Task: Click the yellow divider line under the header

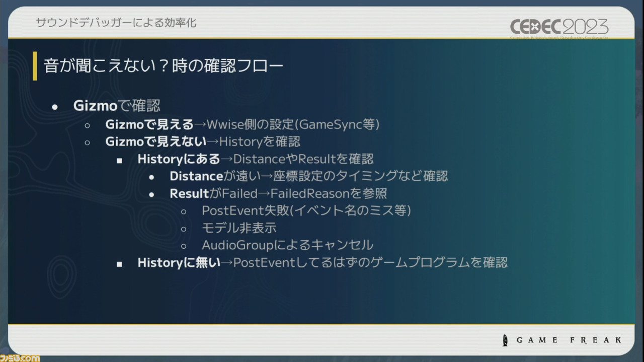Action: point(322,37)
